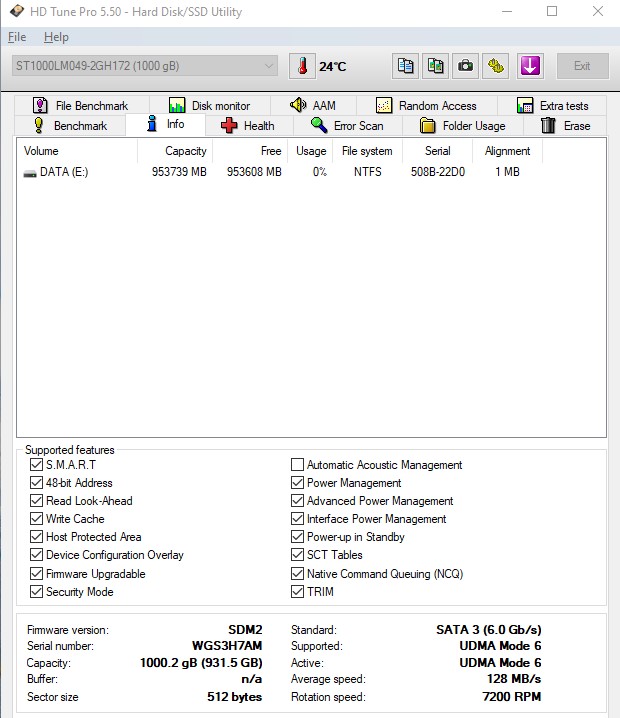Switch to the Benchmark tab
Screen dimensions: 620x718
(70, 125)
